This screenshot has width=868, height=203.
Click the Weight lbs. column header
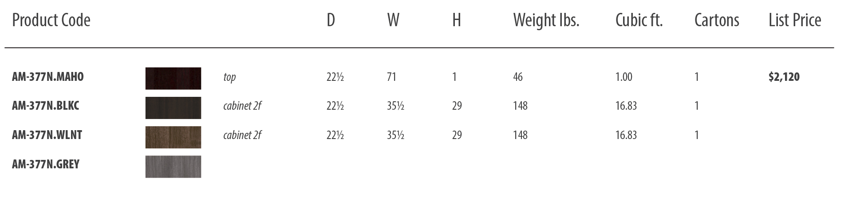[x=546, y=20]
